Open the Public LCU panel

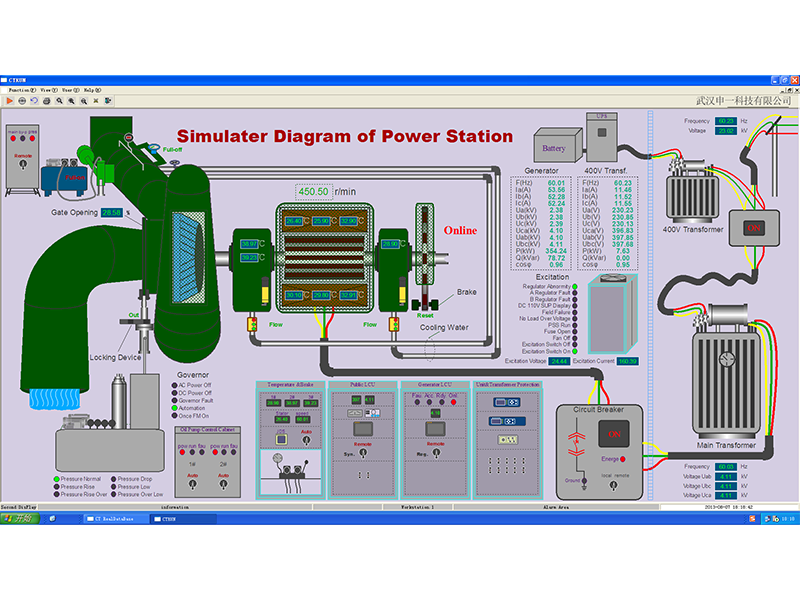pos(362,439)
